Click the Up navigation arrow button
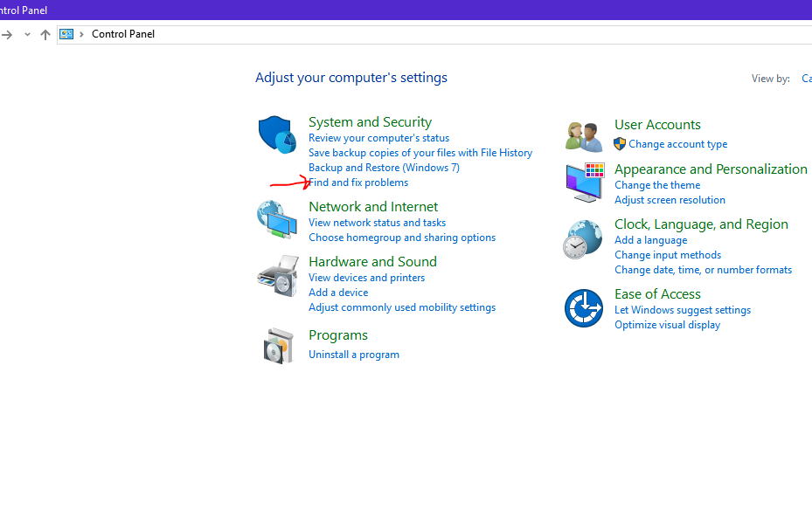812x510 pixels. (45, 34)
